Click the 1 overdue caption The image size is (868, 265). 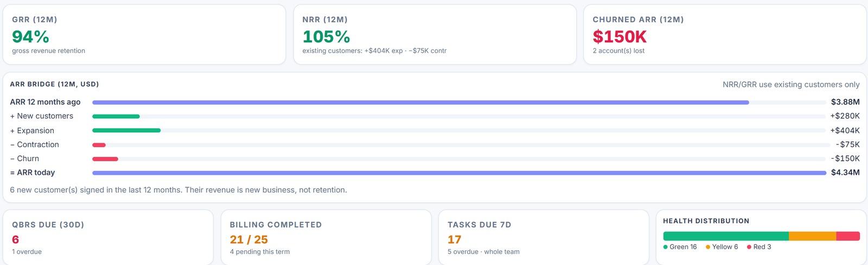click(27, 252)
